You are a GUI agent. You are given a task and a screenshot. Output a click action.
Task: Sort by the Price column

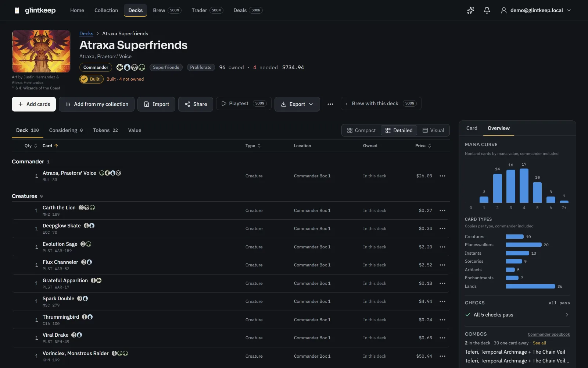(x=423, y=146)
